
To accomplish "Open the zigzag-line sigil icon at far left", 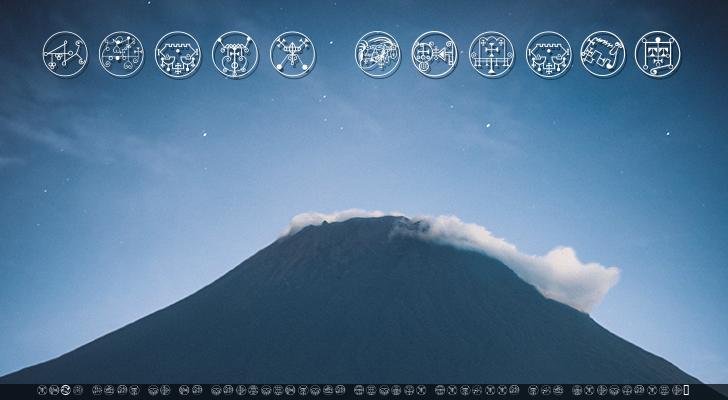I will (65, 54).
